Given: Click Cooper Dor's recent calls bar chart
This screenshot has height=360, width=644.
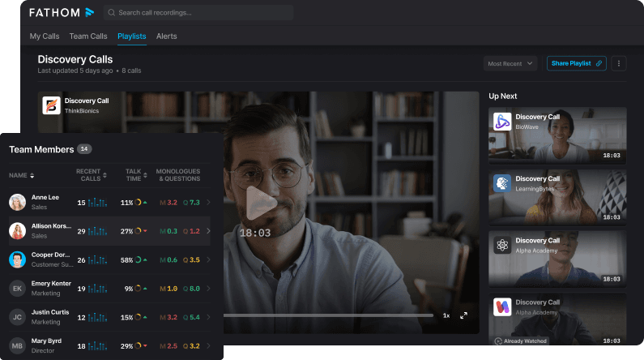Looking at the screenshot, I should pos(97,259).
